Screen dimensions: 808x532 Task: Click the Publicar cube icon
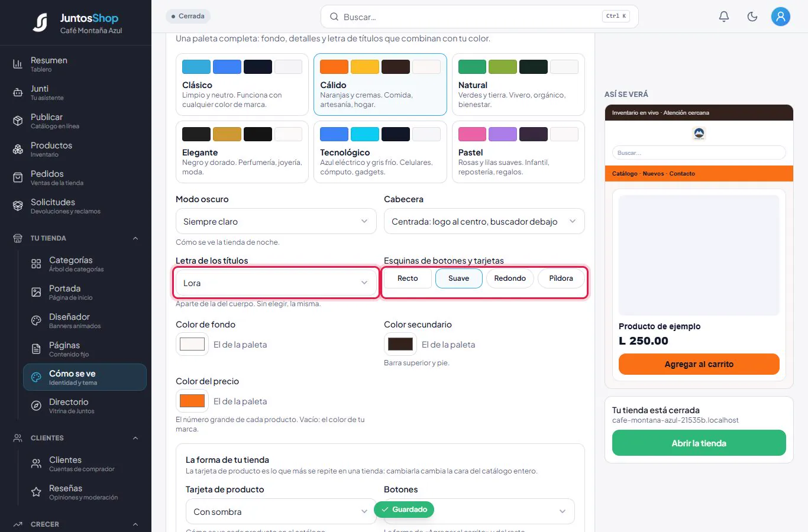(18, 121)
